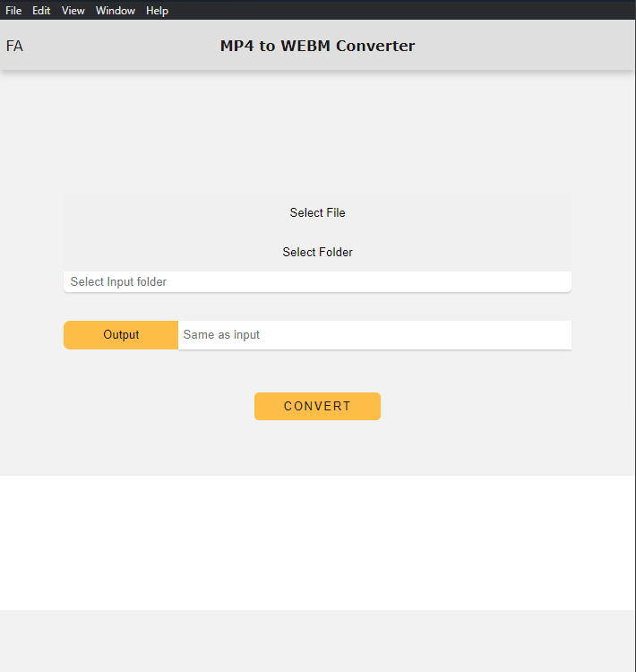
Task: Focus the Select Input folder field
Action: pyautogui.click(x=317, y=282)
